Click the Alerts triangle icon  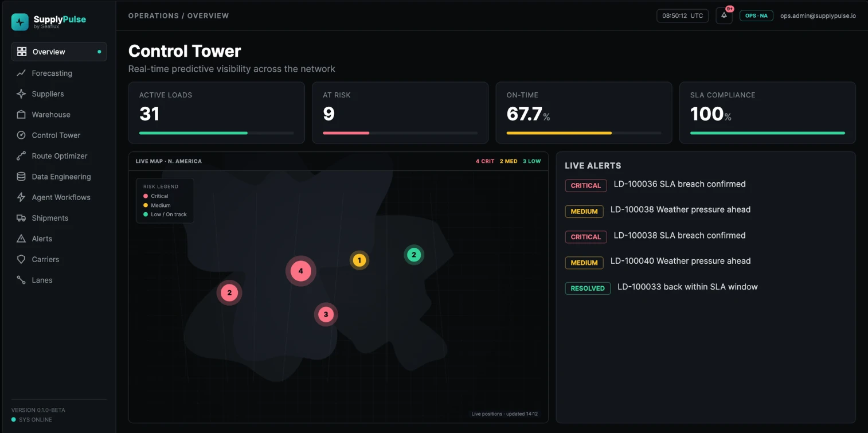pyautogui.click(x=21, y=239)
